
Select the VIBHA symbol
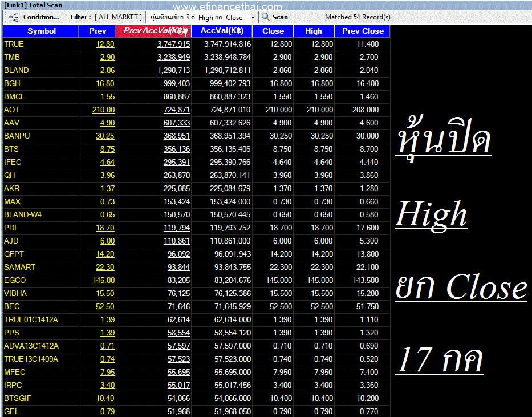pyautogui.click(x=15, y=293)
